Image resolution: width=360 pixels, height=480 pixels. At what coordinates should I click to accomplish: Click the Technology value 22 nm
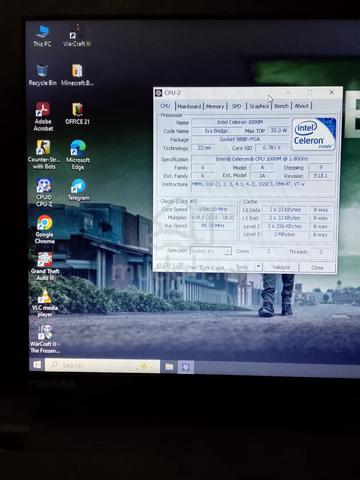click(204, 148)
